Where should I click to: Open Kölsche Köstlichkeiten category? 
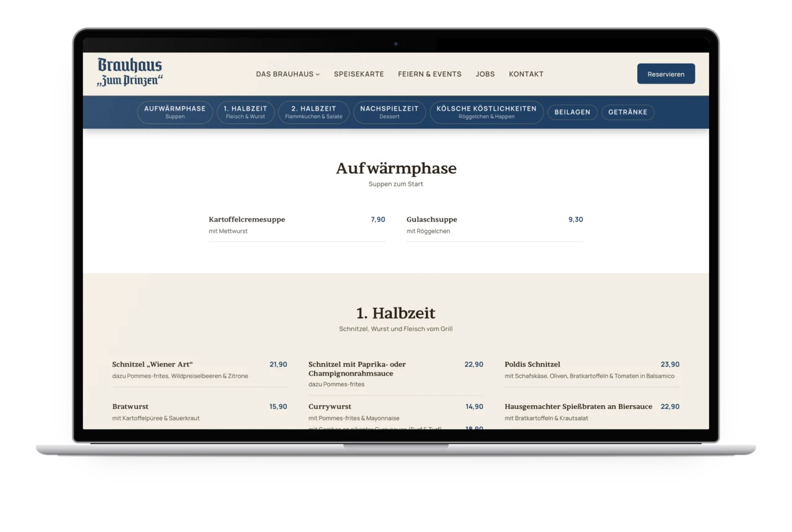486,112
